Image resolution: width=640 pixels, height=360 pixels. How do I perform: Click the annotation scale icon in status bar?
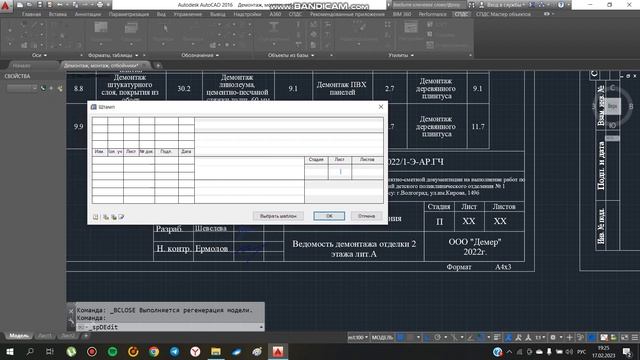tap(529, 338)
